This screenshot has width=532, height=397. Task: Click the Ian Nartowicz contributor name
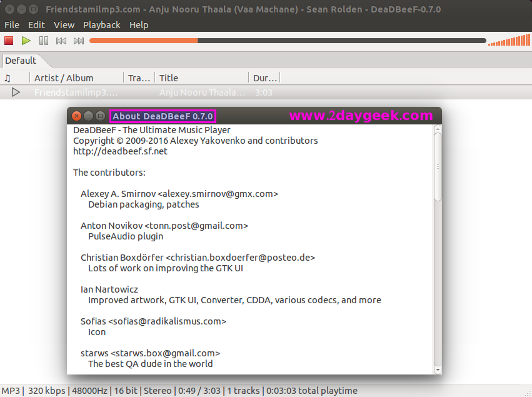point(109,289)
